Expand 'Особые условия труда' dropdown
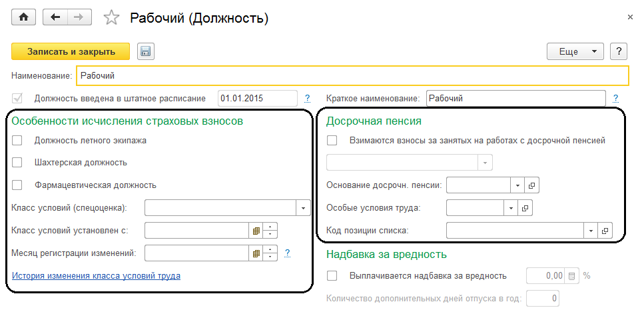Image resolution: width=644 pixels, height=314 pixels. [511, 208]
